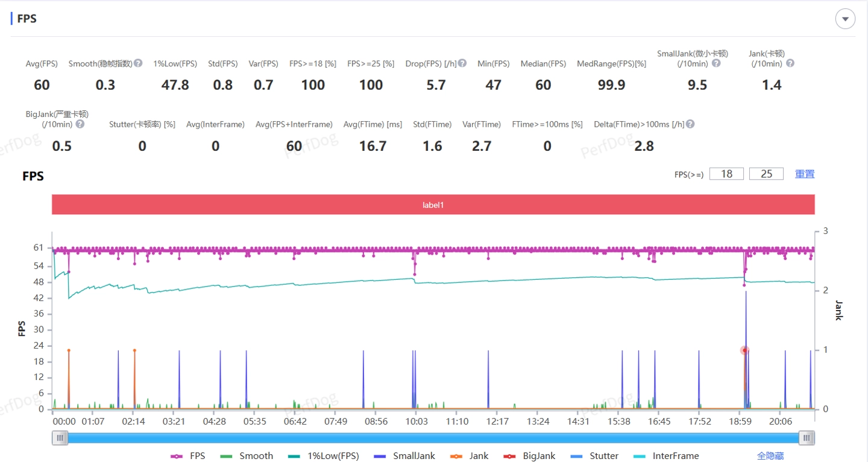This screenshot has width=868, height=462.
Task: Click help icon next to Smooth(稳帧指数)
Action: pyautogui.click(x=138, y=63)
